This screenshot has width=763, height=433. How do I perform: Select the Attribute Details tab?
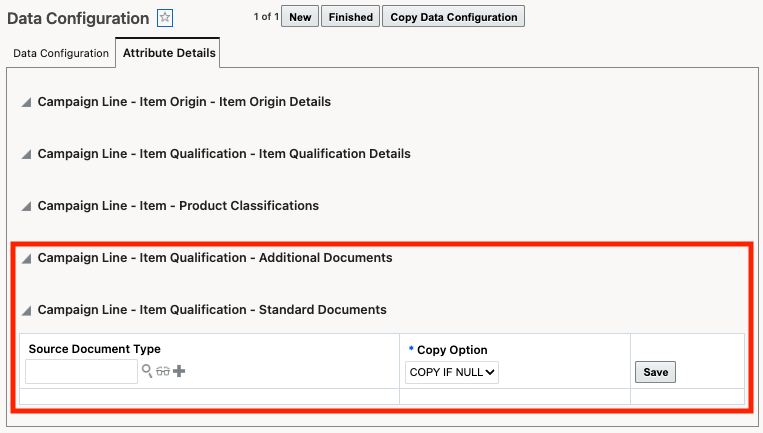[169, 54]
